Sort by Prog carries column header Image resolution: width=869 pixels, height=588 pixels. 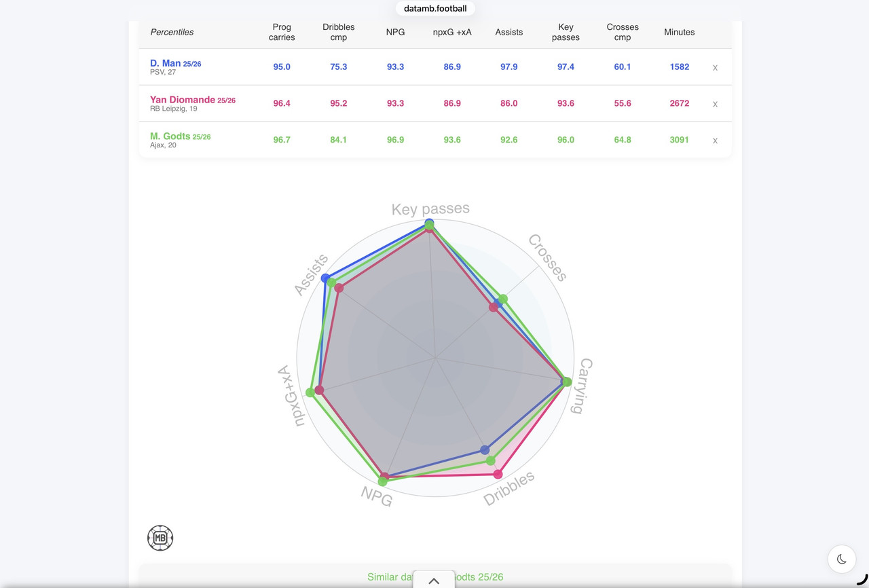pos(282,32)
